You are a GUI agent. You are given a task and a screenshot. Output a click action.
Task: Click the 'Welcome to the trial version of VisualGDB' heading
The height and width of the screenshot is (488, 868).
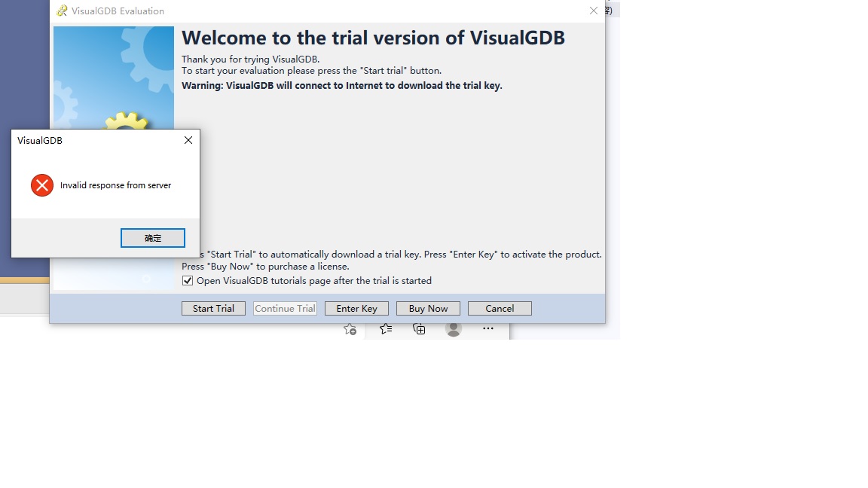coord(373,38)
